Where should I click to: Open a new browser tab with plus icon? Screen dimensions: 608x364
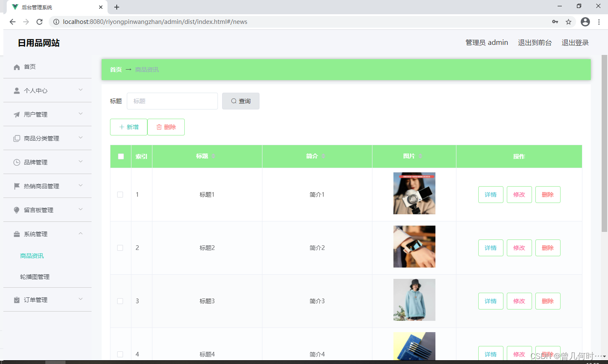[x=117, y=7]
